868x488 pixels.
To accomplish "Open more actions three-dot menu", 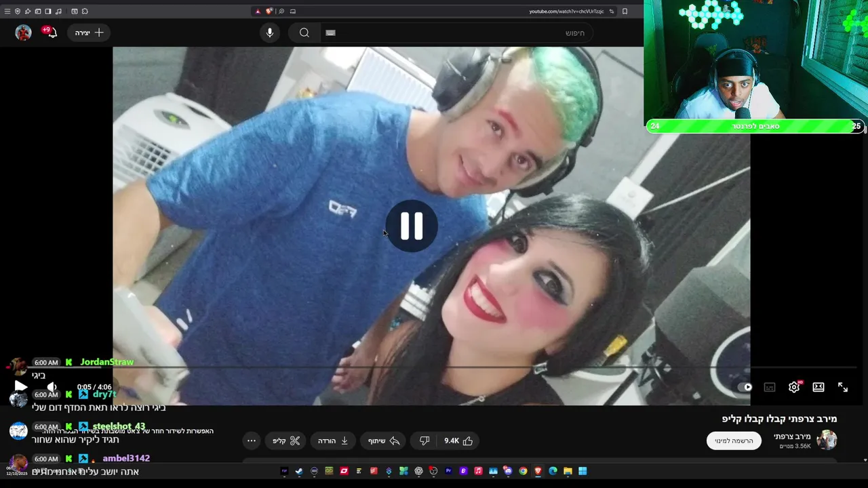I will coord(252,441).
